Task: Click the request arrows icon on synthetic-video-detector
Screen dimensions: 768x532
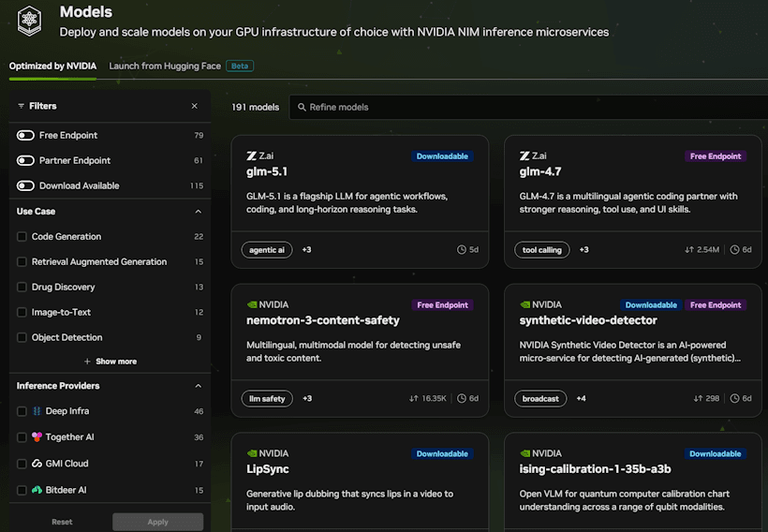Action: click(x=698, y=399)
